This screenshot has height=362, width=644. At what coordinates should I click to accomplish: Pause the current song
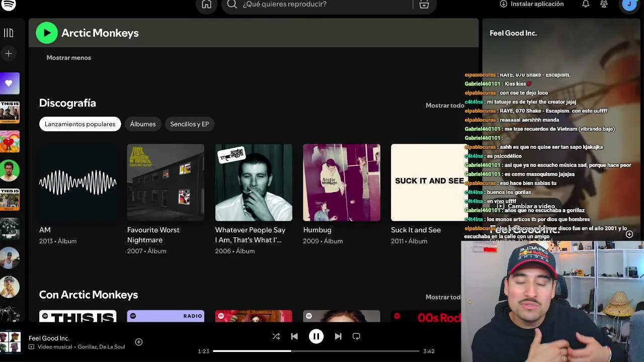pos(316,336)
